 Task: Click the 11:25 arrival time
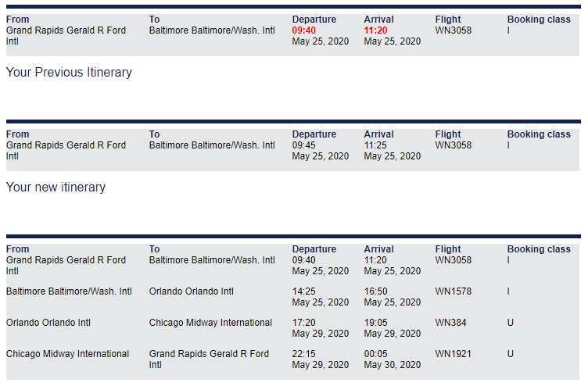375,145
